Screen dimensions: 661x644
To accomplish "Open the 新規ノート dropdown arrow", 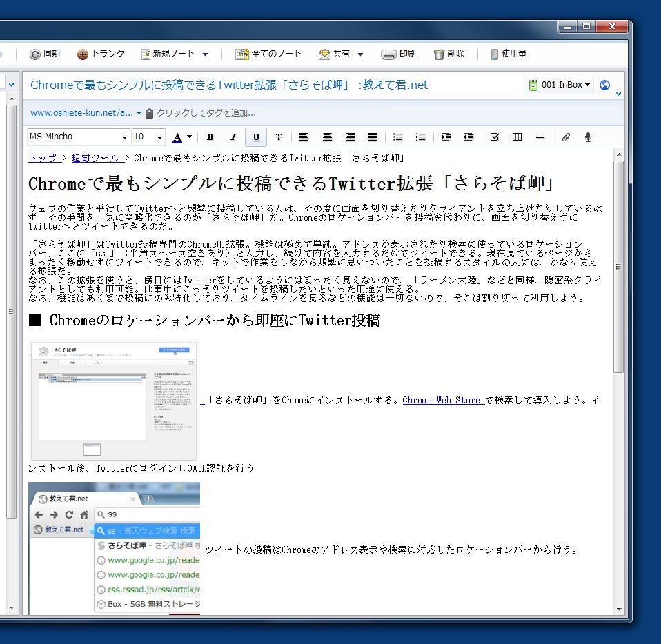I will coord(205,54).
